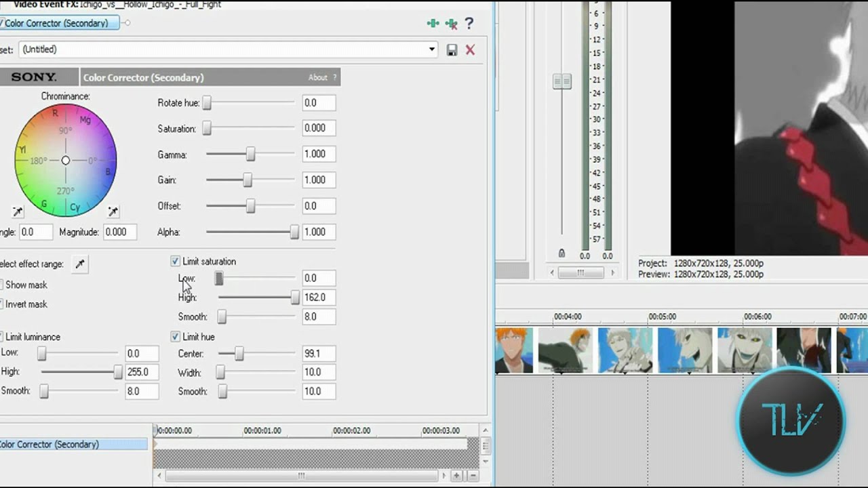
Task: Click Rotate hue value field
Action: (x=319, y=103)
